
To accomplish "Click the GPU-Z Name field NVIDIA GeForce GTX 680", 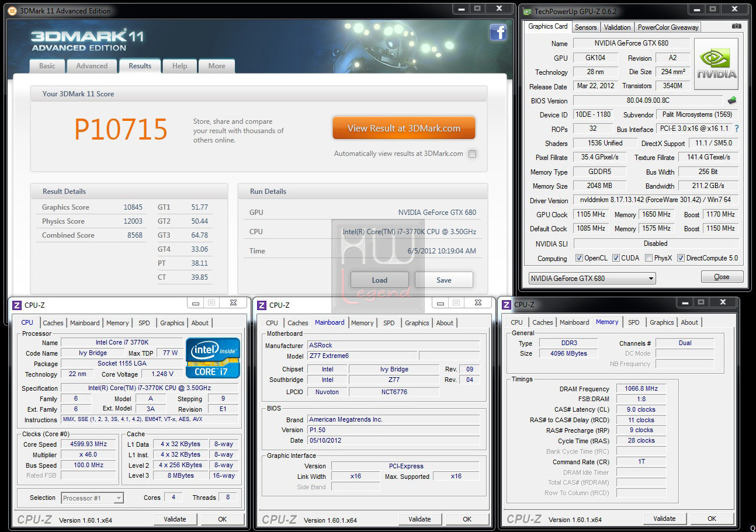I will tap(632, 43).
